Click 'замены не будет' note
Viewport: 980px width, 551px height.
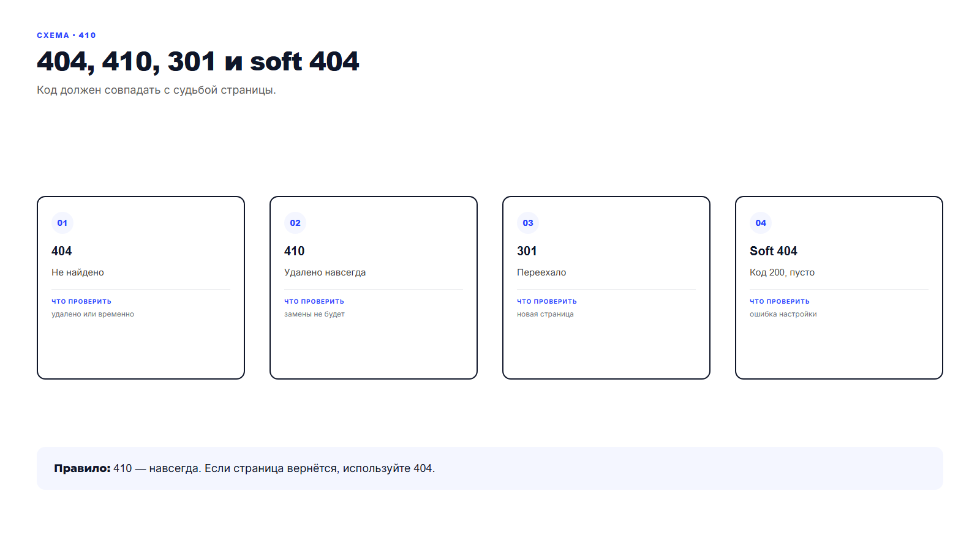(x=315, y=314)
